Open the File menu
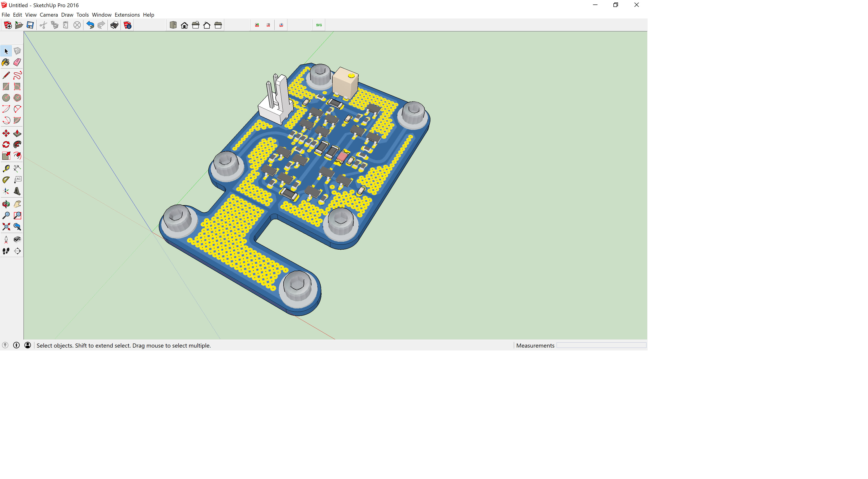The height and width of the screenshot is (479, 868). pos(6,15)
